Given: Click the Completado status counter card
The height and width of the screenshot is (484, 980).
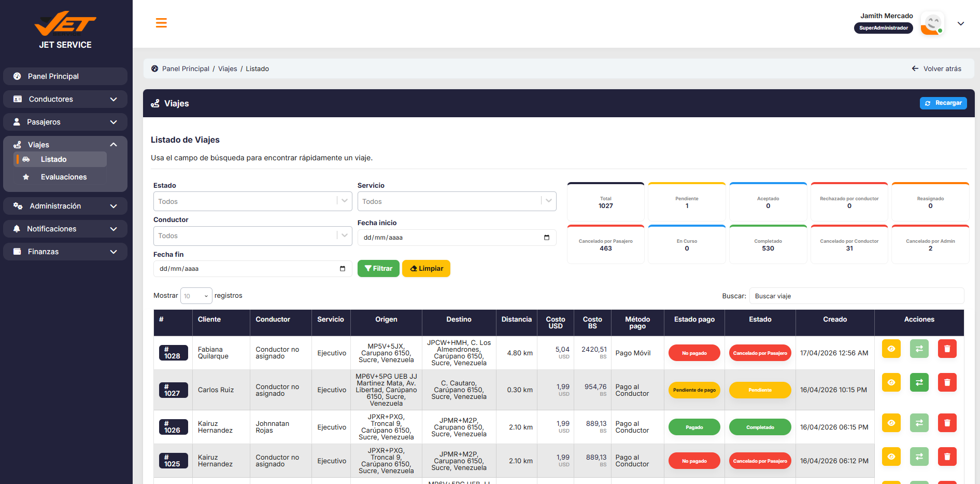Looking at the screenshot, I should point(768,245).
